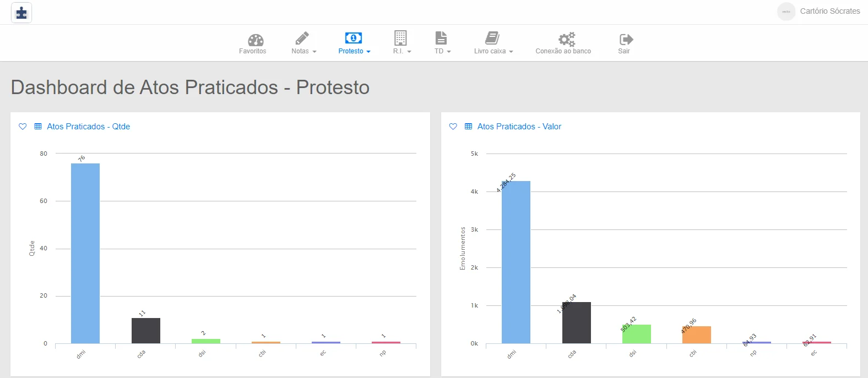
Task: Click the Qtde axis title
Action: [32, 249]
